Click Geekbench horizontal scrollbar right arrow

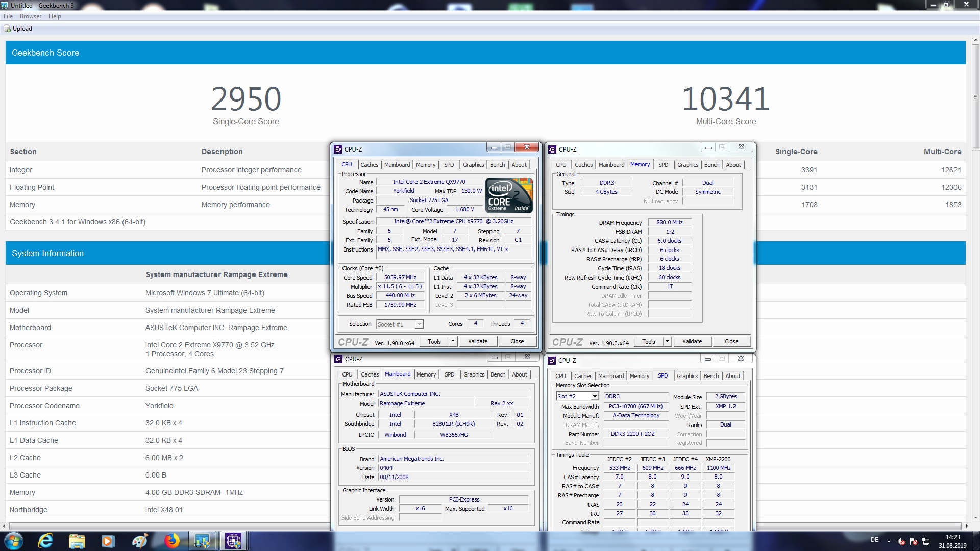(966, 525)
